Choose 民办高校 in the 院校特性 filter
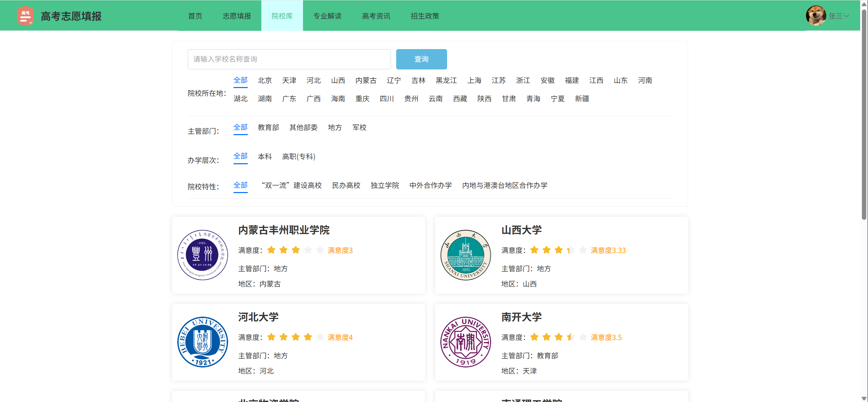 [346, 185]
